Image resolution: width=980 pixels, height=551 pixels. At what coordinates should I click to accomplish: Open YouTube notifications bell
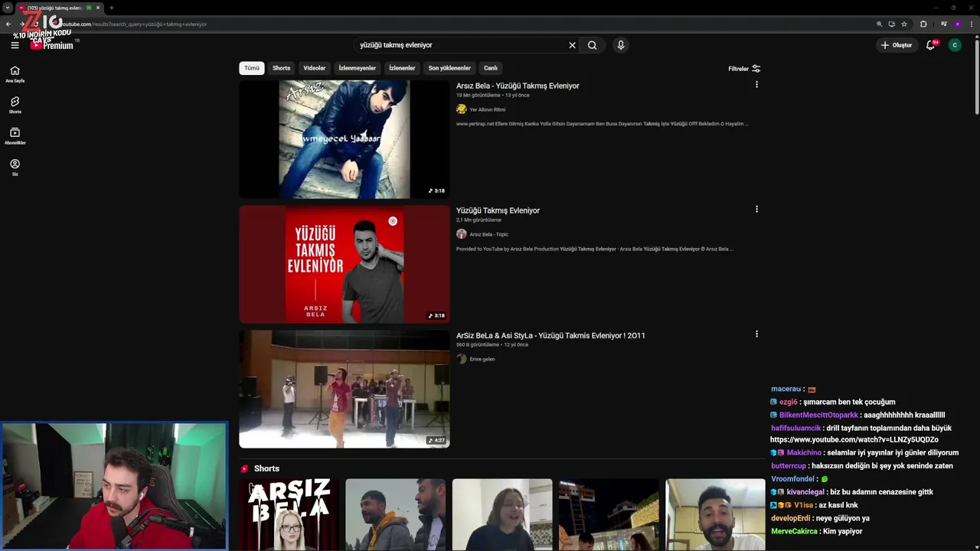tap(931, 45)
